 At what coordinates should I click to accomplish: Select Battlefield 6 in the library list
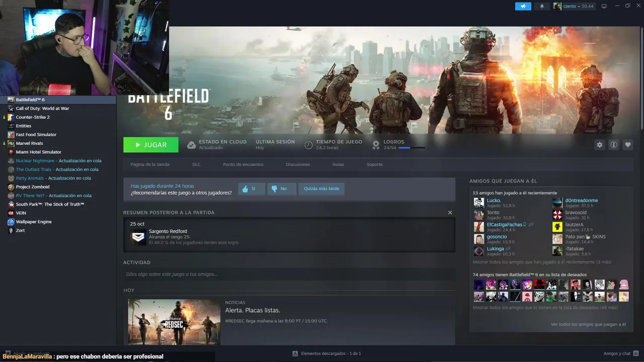[x=58, y=100]
